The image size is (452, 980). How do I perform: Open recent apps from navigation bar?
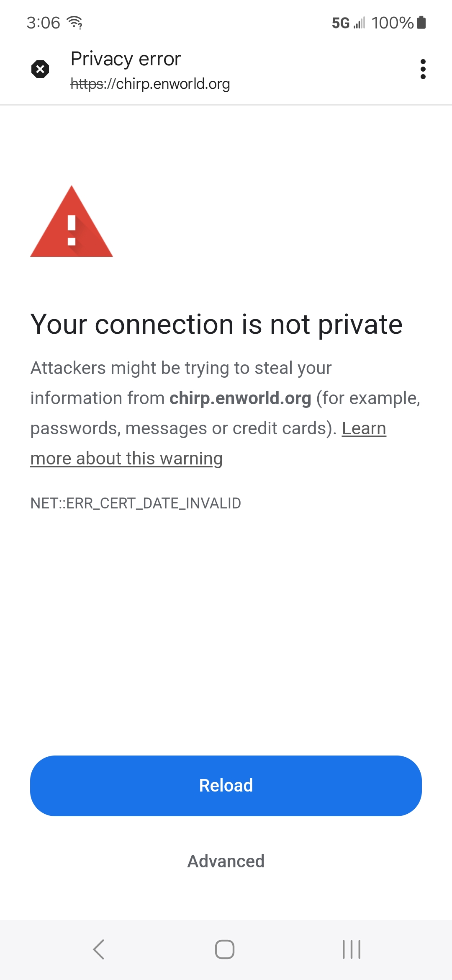tap(351, 949)
